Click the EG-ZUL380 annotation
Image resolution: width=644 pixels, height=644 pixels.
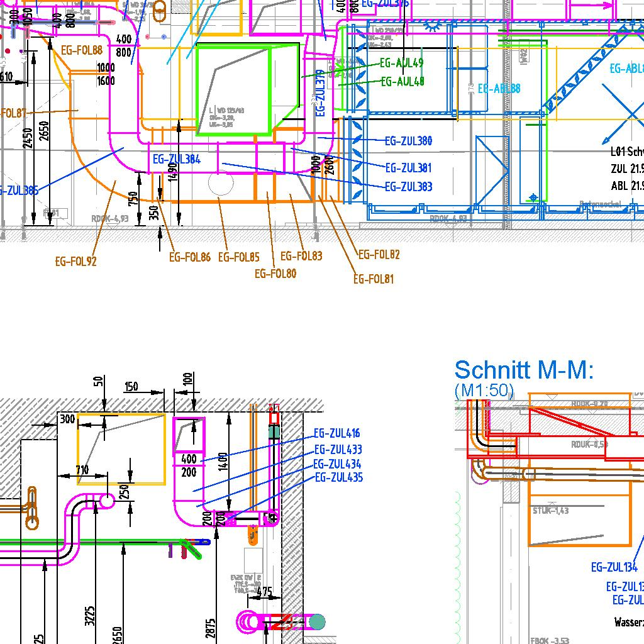[x=408, y=141]
